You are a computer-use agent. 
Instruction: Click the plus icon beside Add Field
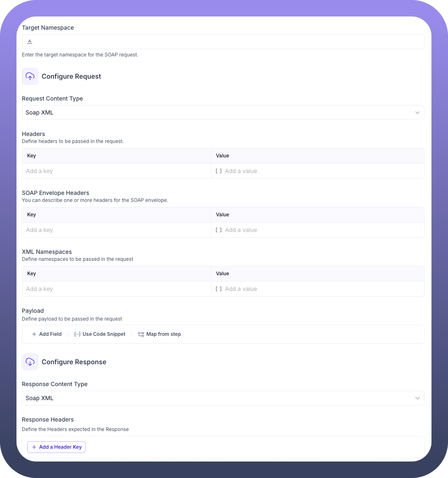[x=34, y=334]
